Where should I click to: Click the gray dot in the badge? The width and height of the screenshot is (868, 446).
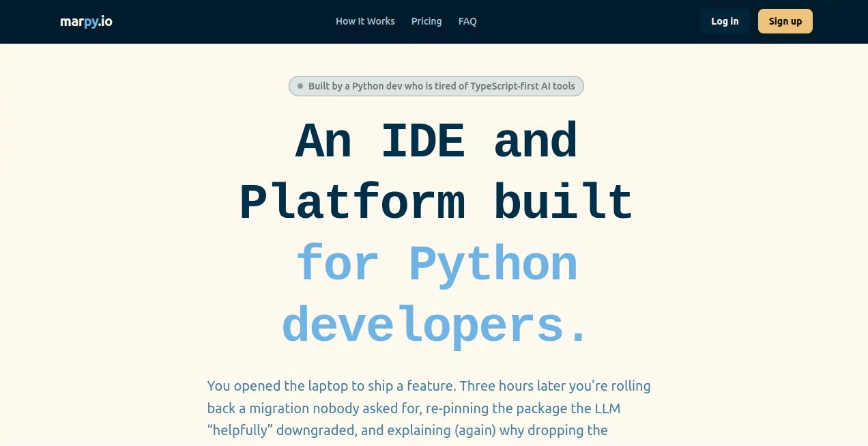click(x=300, y=86)
